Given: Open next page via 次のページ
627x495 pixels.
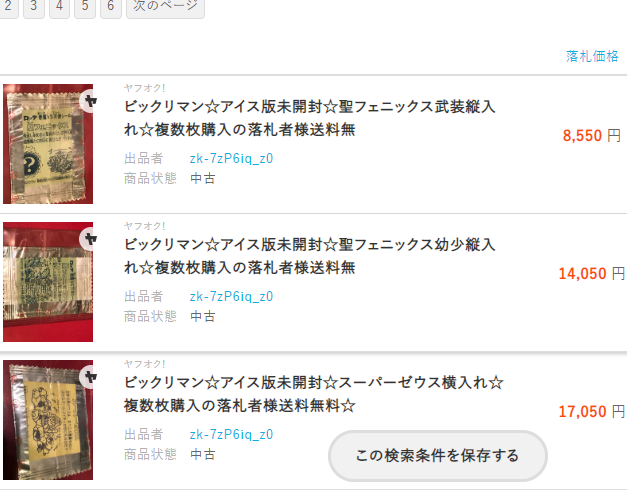Looking at the screenshot, I should (x=165, y=7).
